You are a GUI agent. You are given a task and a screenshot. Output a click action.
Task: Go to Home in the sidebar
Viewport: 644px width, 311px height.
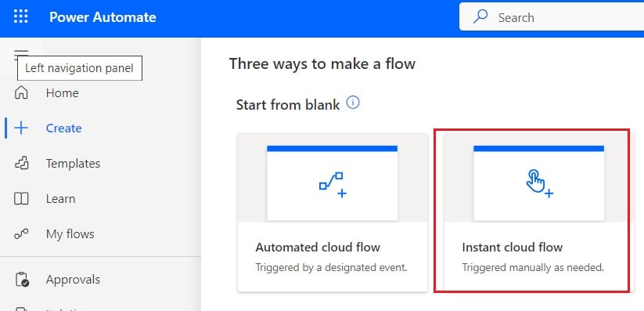point(62,93)
